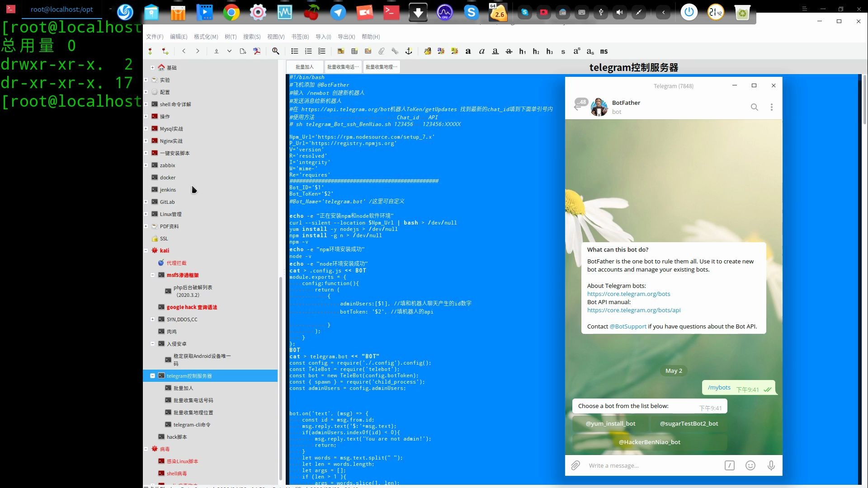The image size is (868, 488).
Task: Expand the Linux管理 tree node
Action: point(146,214)
